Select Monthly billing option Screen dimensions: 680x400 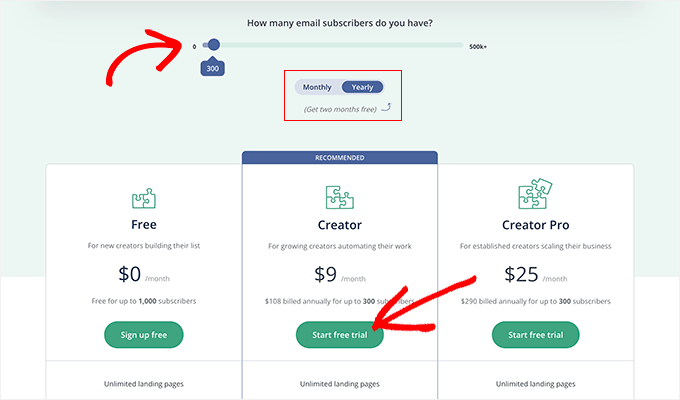[317, 87]
